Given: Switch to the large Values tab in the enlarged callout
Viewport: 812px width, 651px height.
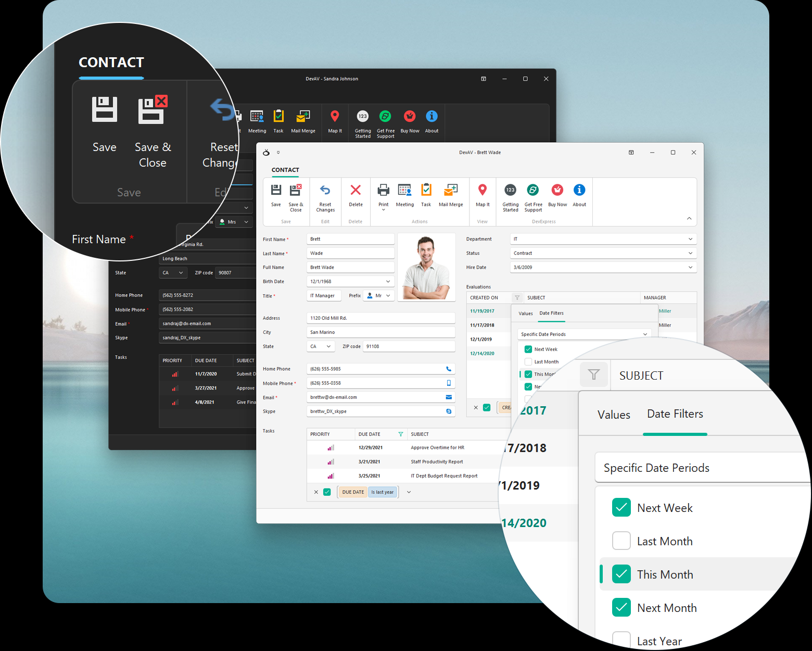Looking at the screenshot, I should pos(614,415).
